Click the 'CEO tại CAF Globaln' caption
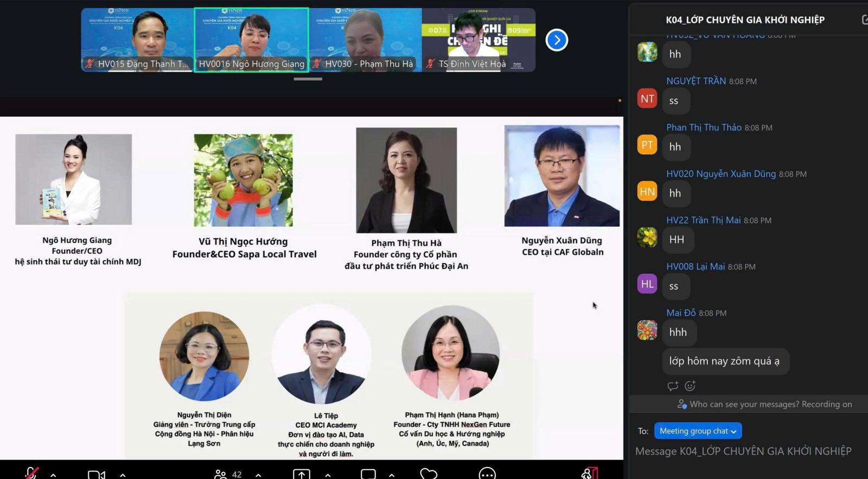This screenshot has width=868, height=479. click(x=563, y=252)
